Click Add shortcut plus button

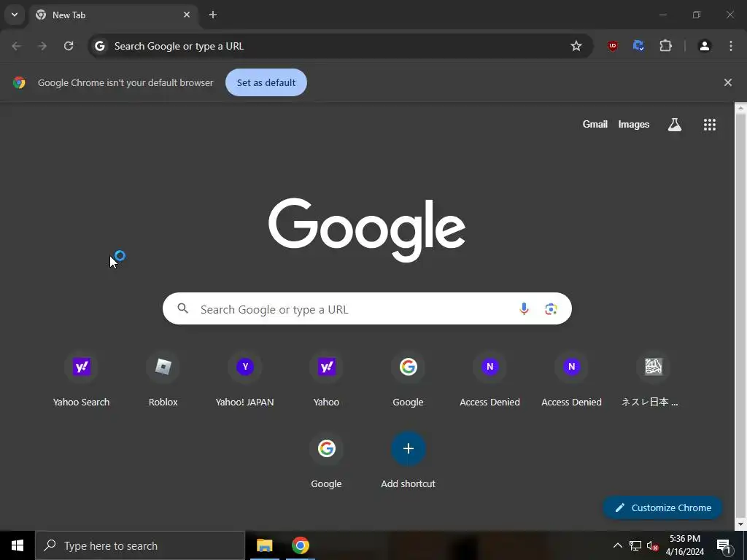tap(409, 448)
